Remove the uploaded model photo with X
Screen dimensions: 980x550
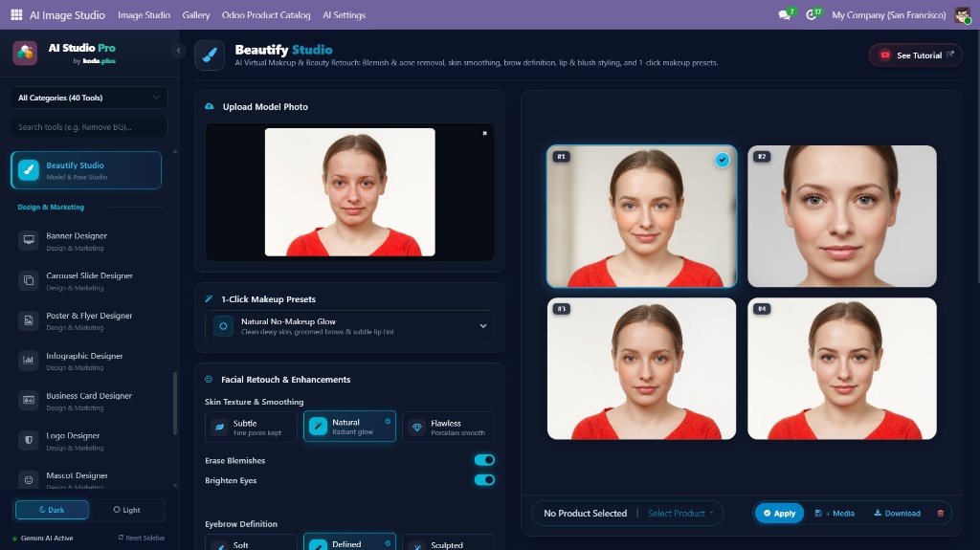pyautogui.click(x=484, y=133)
